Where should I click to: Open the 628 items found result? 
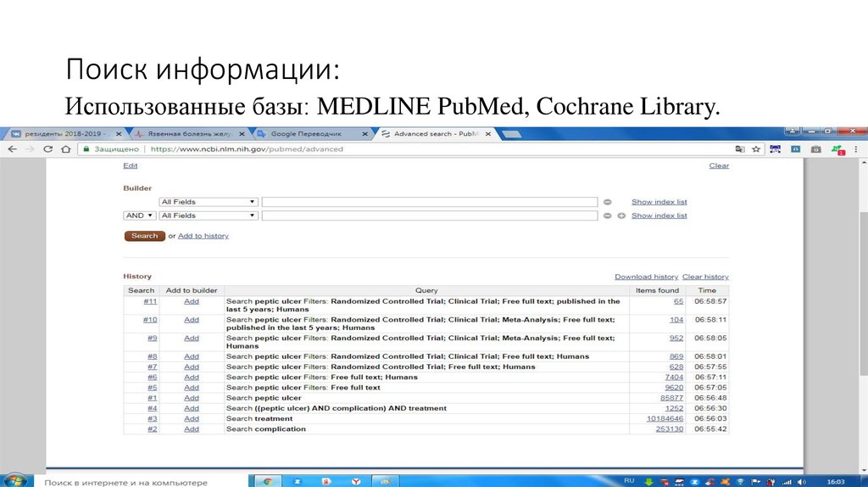[676, 367]
